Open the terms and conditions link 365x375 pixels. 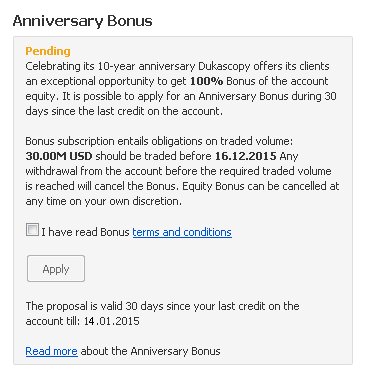coord(182,232)
